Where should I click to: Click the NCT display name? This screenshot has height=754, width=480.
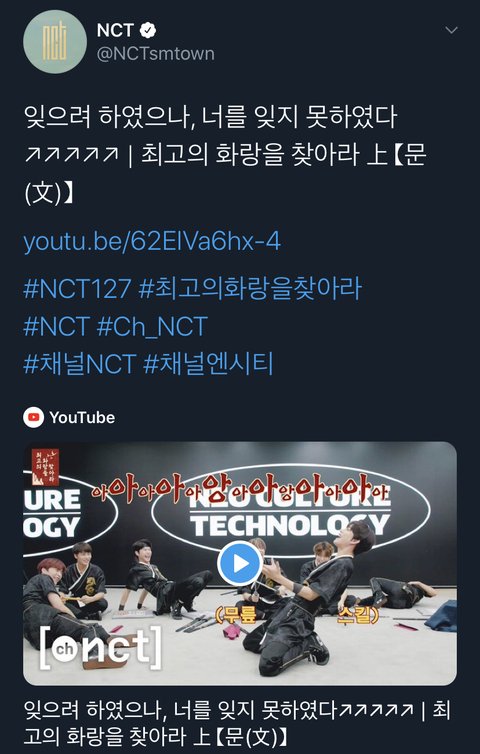pos(115,31)
